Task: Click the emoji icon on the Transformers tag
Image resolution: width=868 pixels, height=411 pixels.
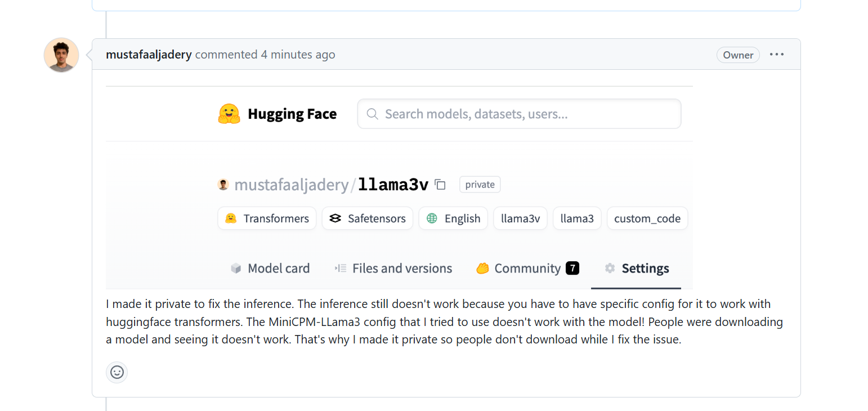Action: (230, 218)
